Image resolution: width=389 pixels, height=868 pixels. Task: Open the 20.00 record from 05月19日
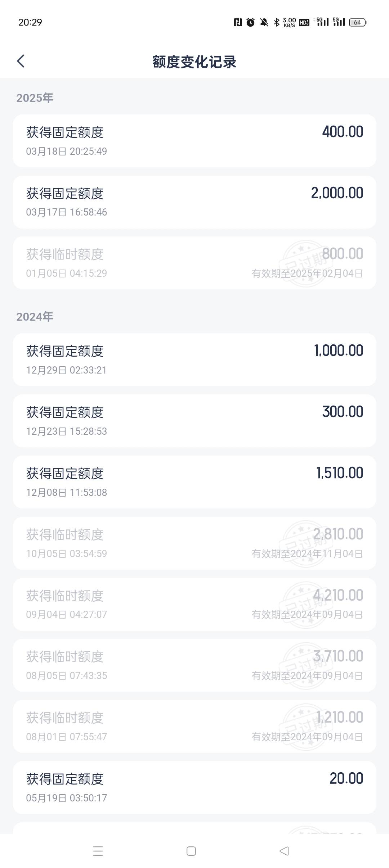[x=194, y=787]
